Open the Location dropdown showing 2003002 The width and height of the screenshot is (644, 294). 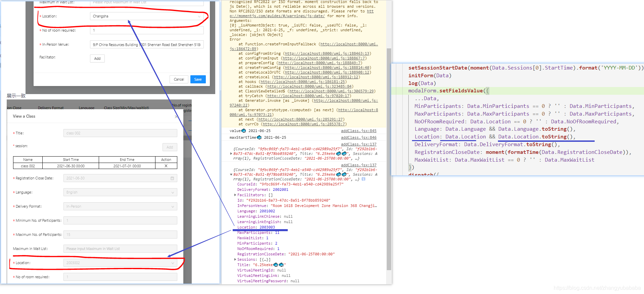pos(120,263)
